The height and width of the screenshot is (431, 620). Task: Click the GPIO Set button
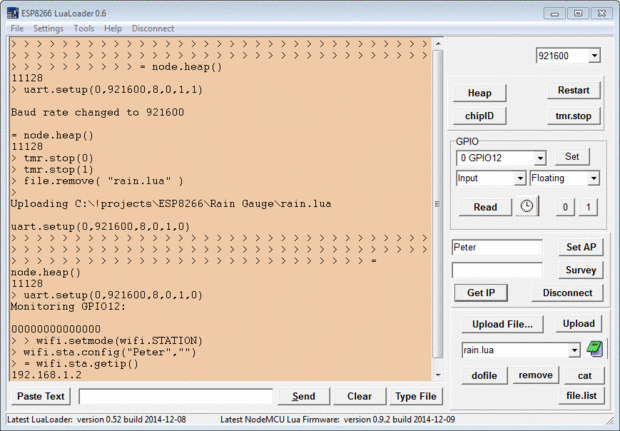tap(572, 157)
